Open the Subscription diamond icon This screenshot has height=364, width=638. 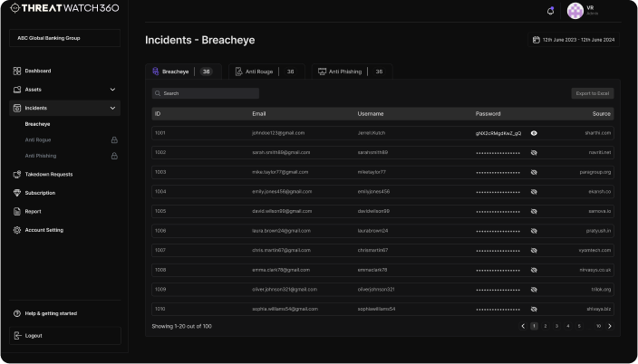click(x=17, y=193)
